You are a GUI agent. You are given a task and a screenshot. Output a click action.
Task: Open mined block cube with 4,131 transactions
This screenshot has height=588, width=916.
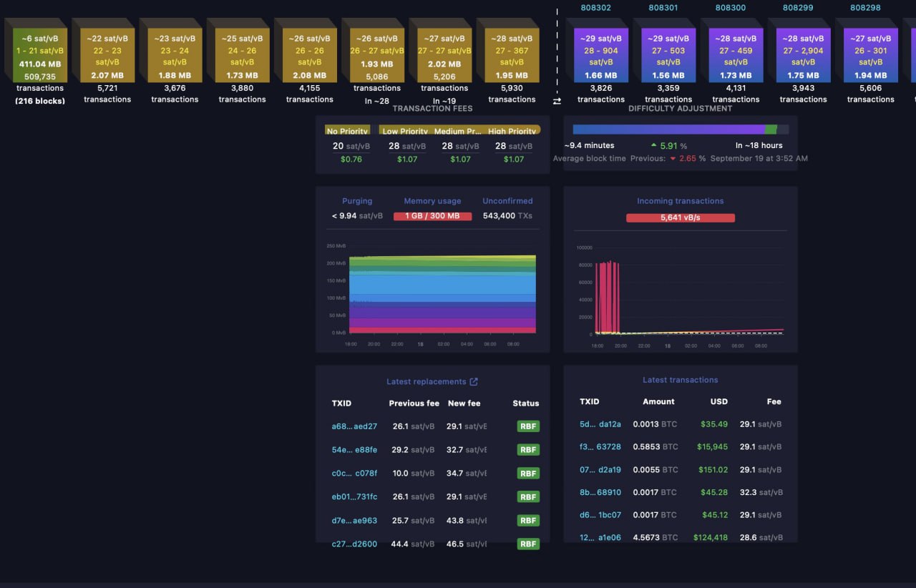735,55
